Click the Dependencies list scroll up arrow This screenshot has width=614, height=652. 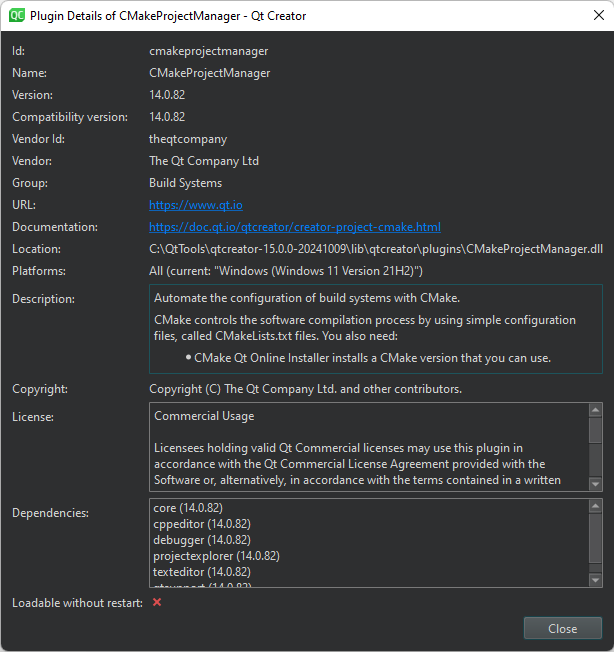pyautogui.click(x=596, y=507)
